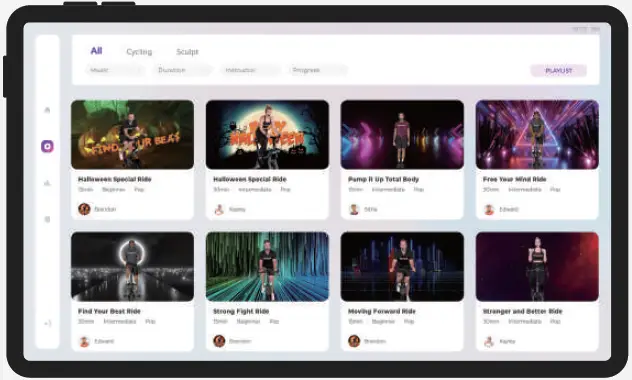The width and height of the screenshot is (632, 380).
Task: Expand the Progress filter dropdown
Action: coord(318,70)
